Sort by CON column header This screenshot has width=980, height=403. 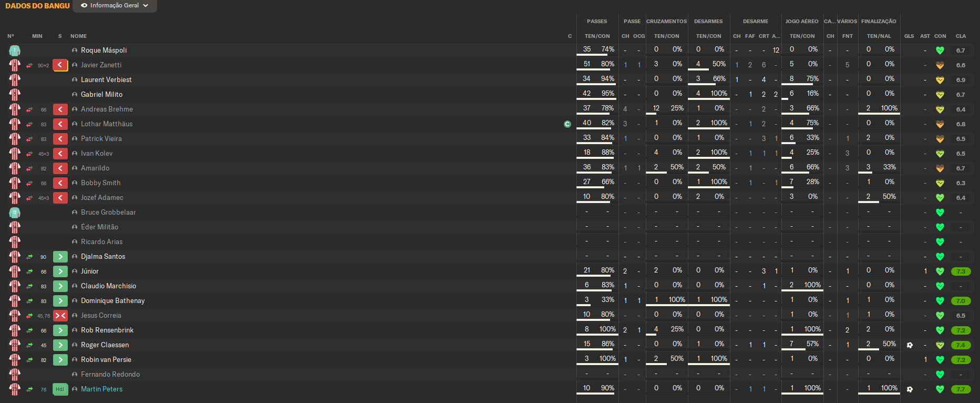940,36
